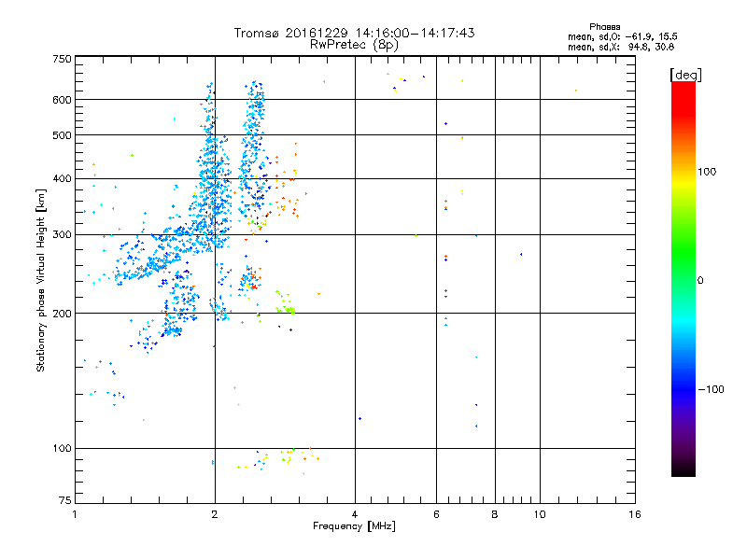The height and width of the screenshot is (560, 747).
Task: Click the y-axis tick label '400'
Action: click(x=63, y=179)
